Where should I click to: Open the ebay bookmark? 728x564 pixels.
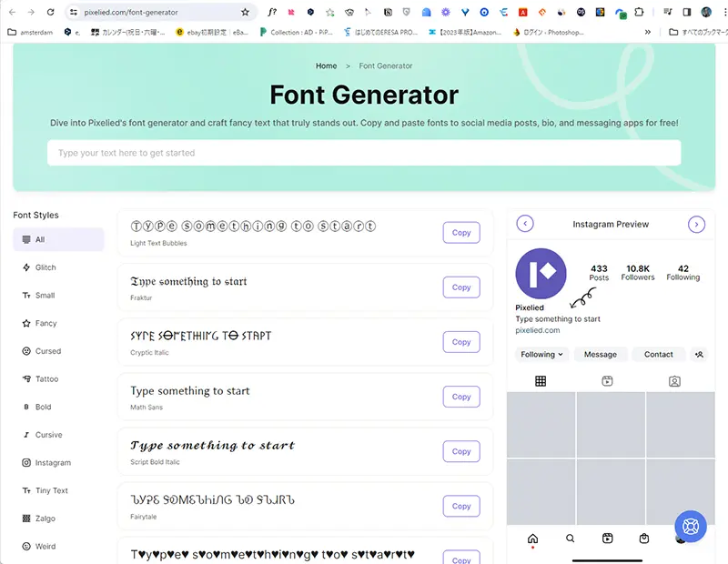(212, 32)
